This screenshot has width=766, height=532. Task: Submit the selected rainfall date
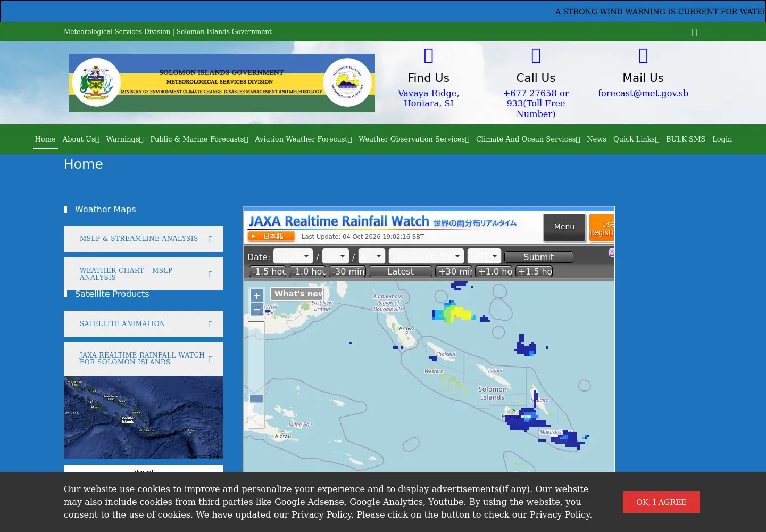pyautogui.click(x=539, y=257)
